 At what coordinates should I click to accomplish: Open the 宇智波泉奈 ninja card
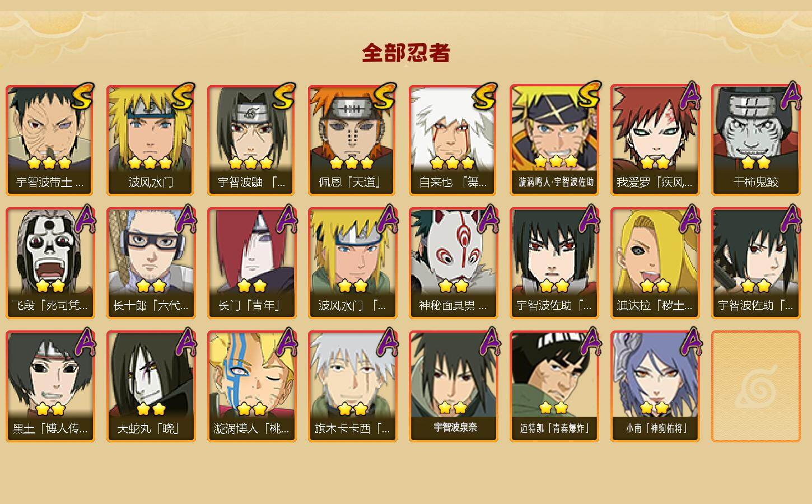coord(453,386)
